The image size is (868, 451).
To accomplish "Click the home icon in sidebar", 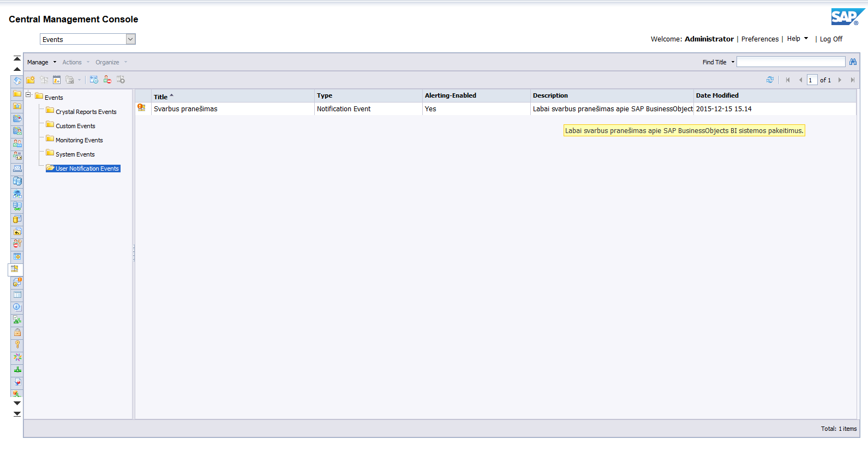I will tap(17, 81).
